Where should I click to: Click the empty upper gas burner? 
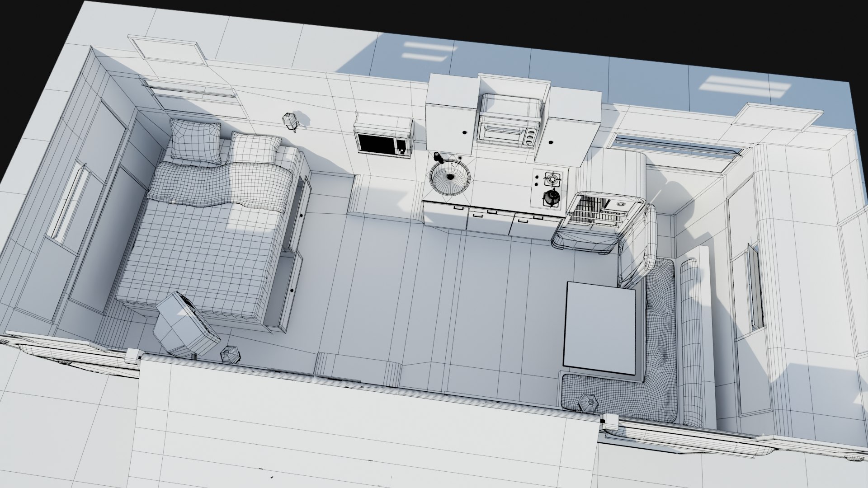[552, 179]
